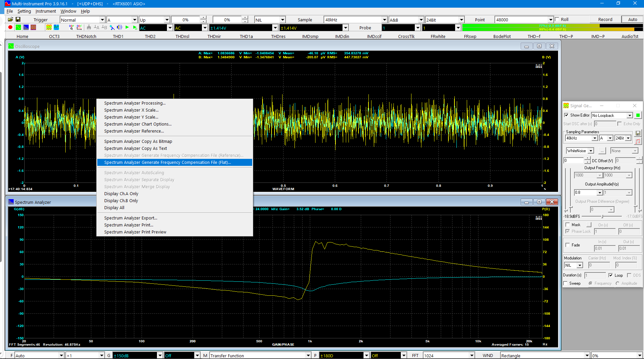Click the DUT device test plan icon
Image resolution: width=644 pixels, height=359 pixels.
pos(56,28)
